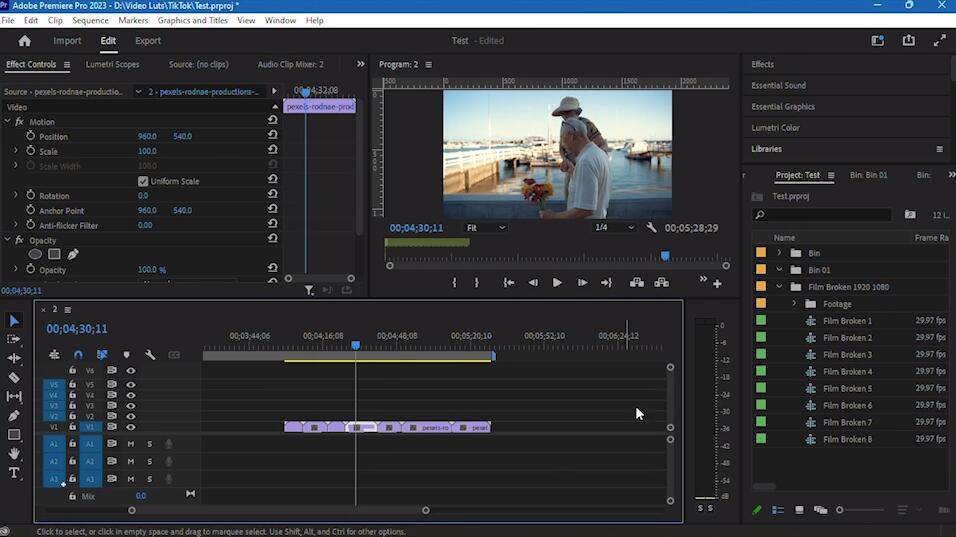Show overflow panel tabs chevron
This screenshot has height=537, width=956.
click(360, 64)
